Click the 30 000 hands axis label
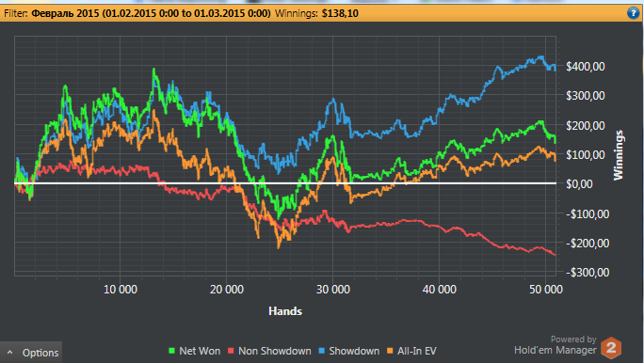This screenshot has width=644, height=363. tap(333, 290)
